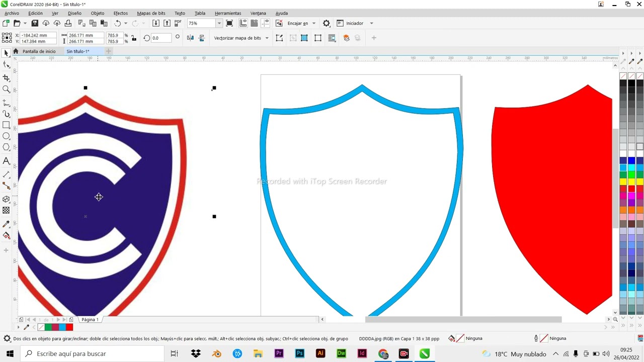
Task: Select the Freehand drawing tool
Action: pos(6,103)
